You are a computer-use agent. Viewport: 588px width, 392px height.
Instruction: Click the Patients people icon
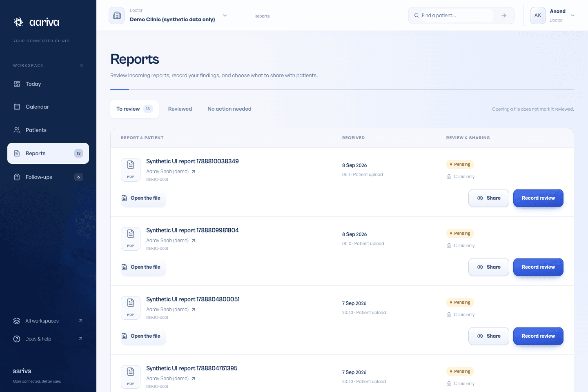tap(17, 130)
